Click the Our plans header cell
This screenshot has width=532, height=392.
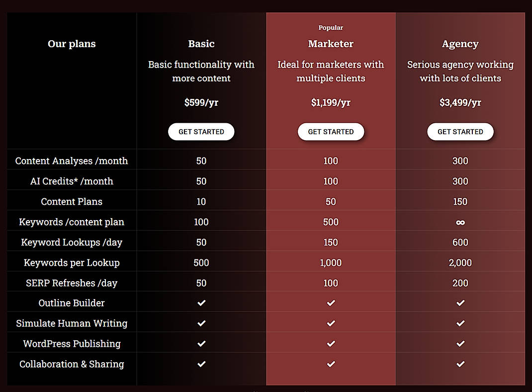[x=72, y=44]
